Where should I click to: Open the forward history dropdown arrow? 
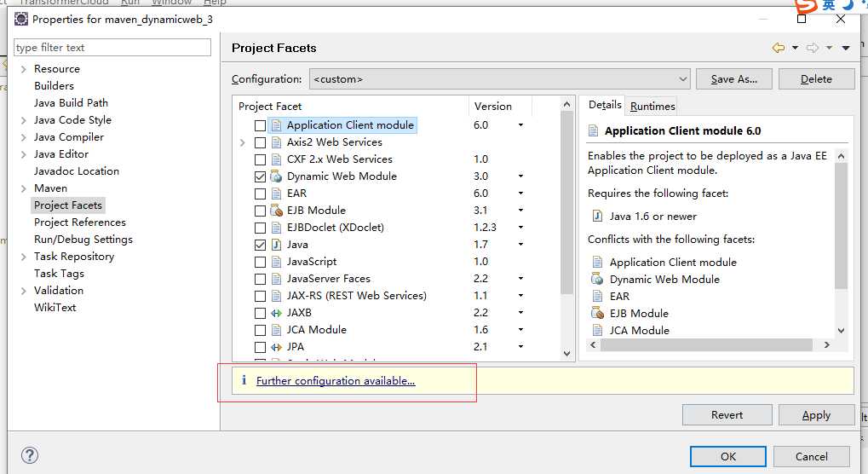coord(830,48)
